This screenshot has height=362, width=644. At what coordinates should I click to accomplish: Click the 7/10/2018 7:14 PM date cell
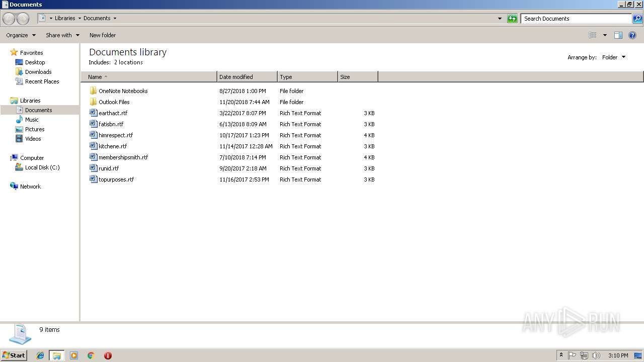click(243, 157)
